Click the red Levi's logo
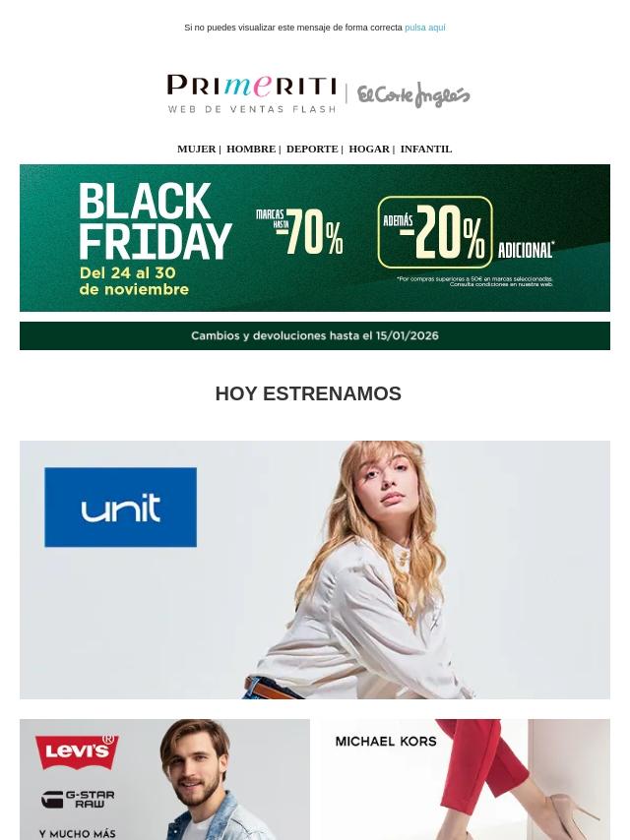 click(77, 751)
